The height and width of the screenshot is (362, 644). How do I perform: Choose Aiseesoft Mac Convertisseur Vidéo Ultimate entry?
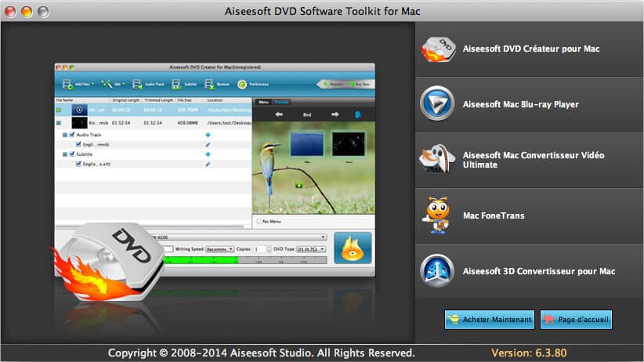pos(530,161)
